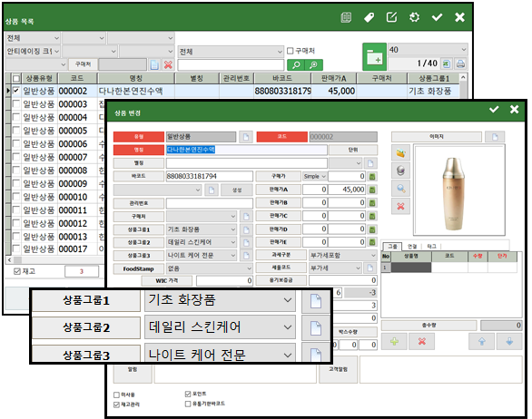Click the green search magnifier button

pos(296,64)
